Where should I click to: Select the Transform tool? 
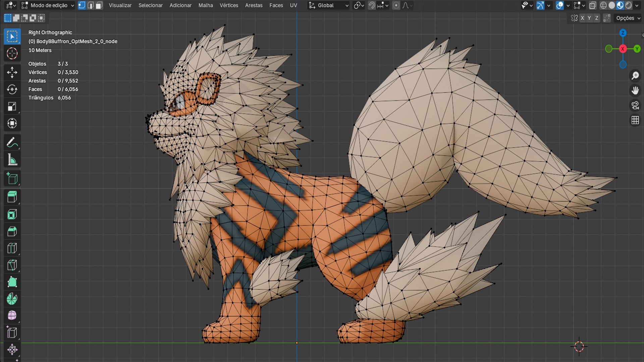12,123
